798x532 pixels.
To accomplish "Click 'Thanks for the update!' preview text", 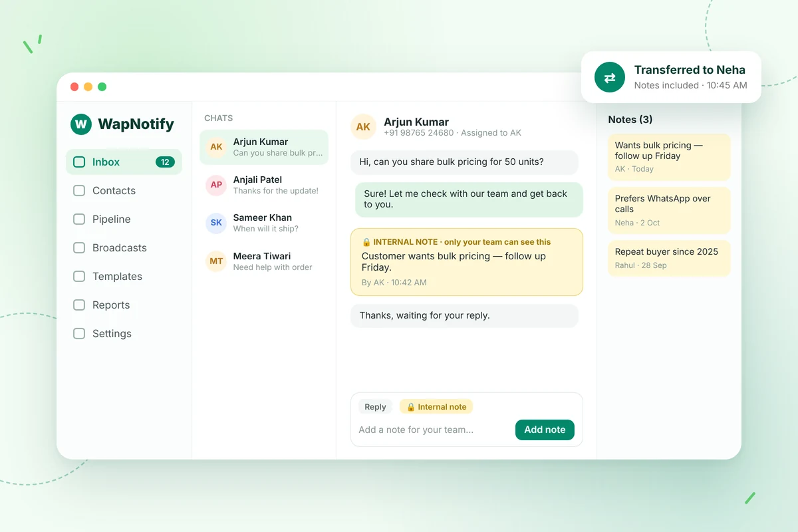I will pos(276,191).
